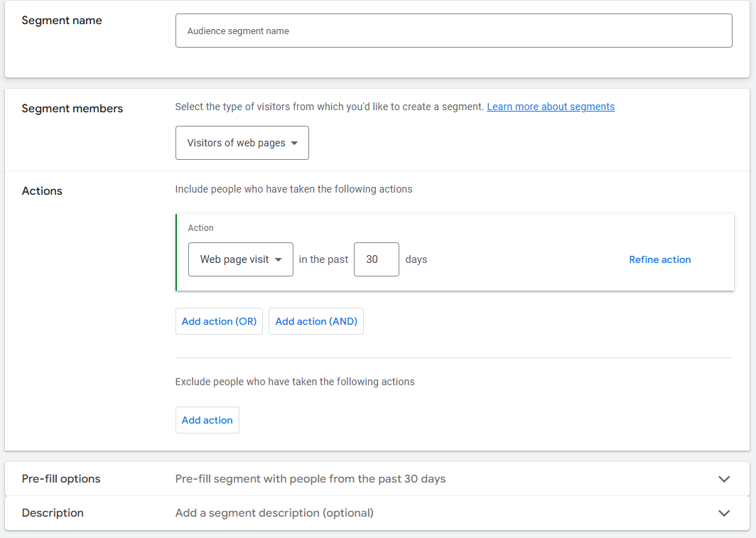Click 'Exclude people who have taken the following actions' text
Screen dimensions: 756x538
pos(295,382)
